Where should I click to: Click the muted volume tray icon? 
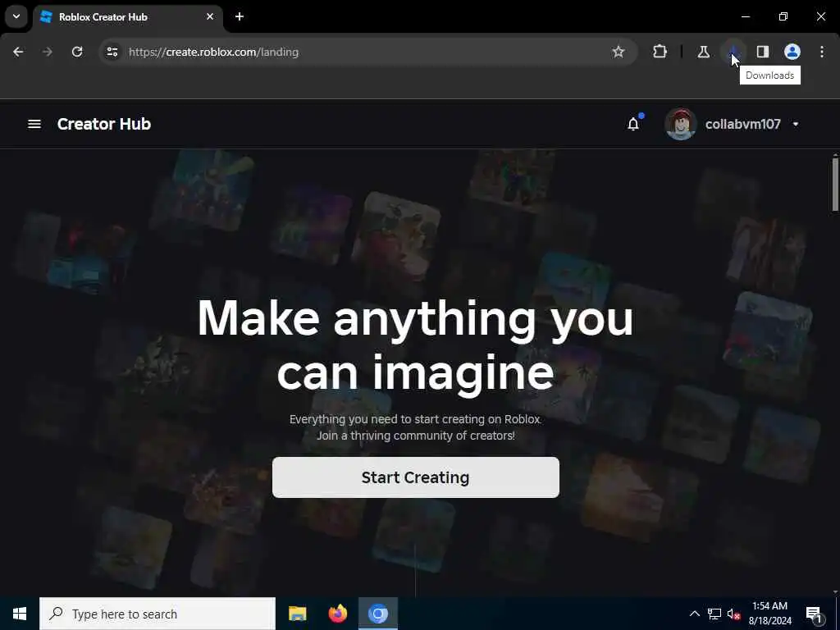pyautogui.click(x=734, y=614)
